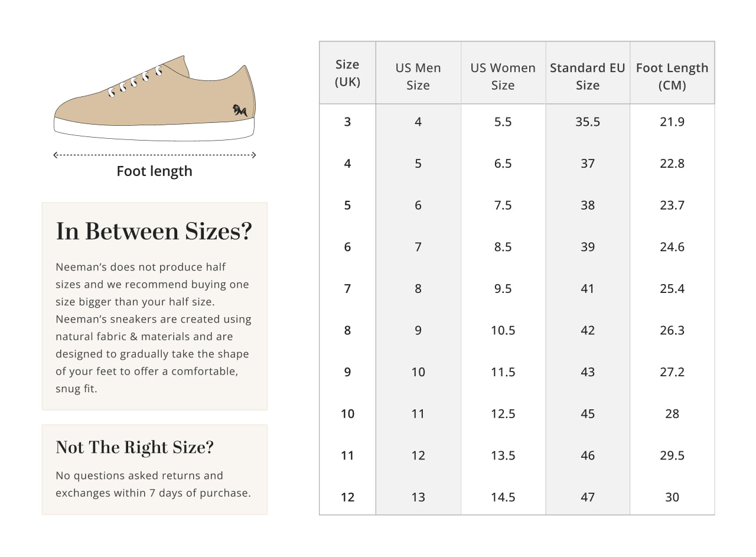Click the 29.5 foot length cell
This screenshot has width=756, height=557.
[x=672, y=455]
